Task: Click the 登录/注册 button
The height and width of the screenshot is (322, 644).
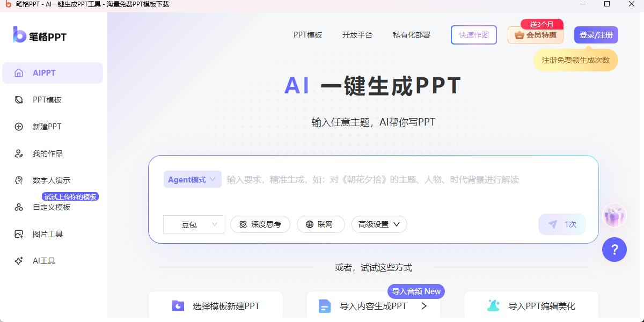Action: [x=596, y=35]
